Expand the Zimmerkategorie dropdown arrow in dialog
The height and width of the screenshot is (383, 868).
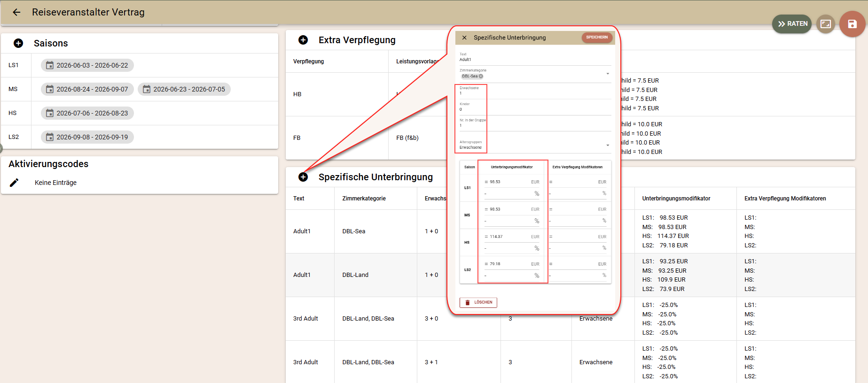(608, 74)
